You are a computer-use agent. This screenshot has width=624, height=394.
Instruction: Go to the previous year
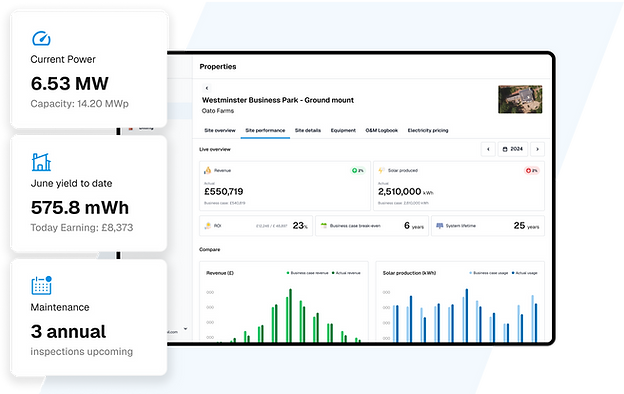488,149
